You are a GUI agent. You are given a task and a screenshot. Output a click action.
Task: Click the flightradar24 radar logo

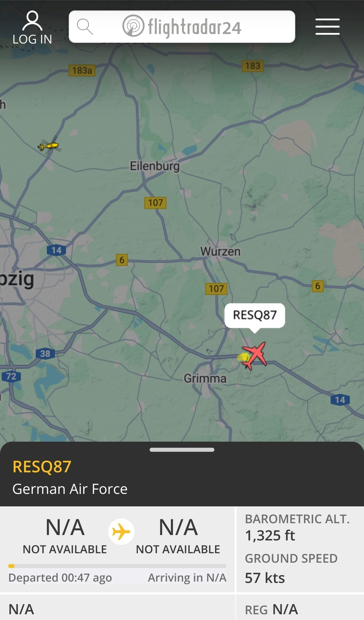[133, 26]
